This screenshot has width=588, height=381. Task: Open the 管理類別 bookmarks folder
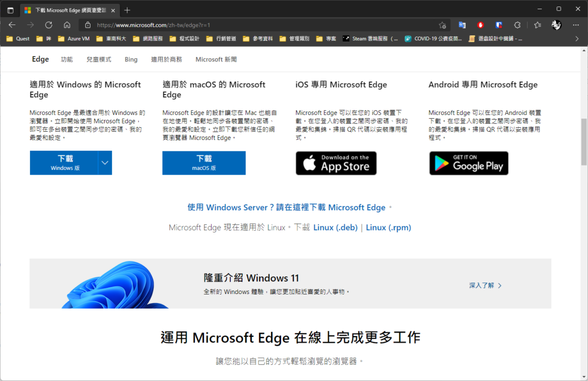click(x=295, y=39)
